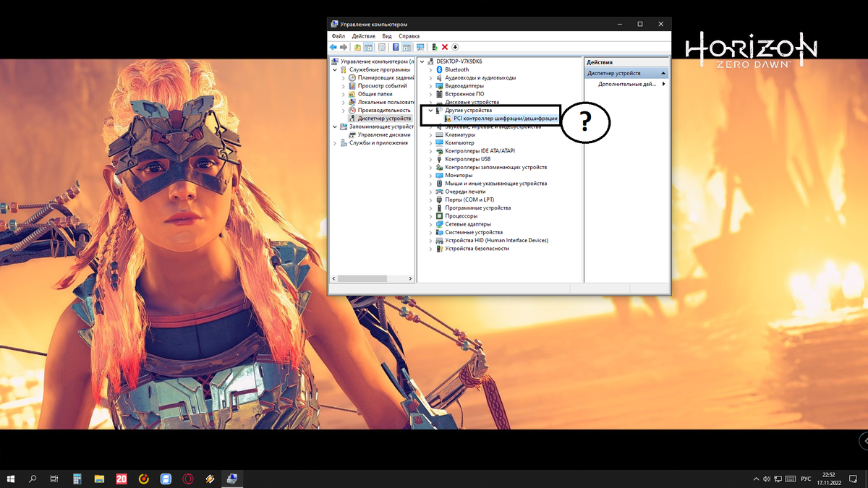
Task: Click the Процессоры chip icon
Action: point(440,215)
